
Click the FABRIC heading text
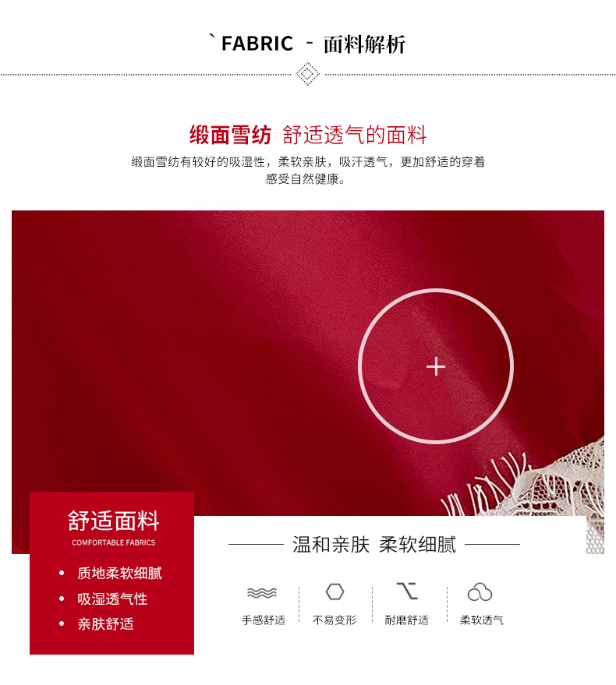[257, 43]
